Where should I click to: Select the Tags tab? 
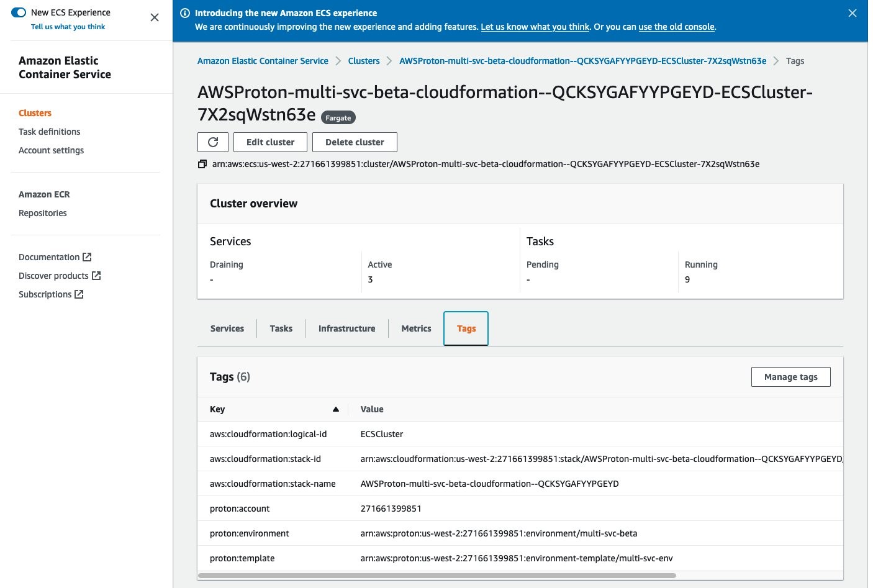[466, 328]
